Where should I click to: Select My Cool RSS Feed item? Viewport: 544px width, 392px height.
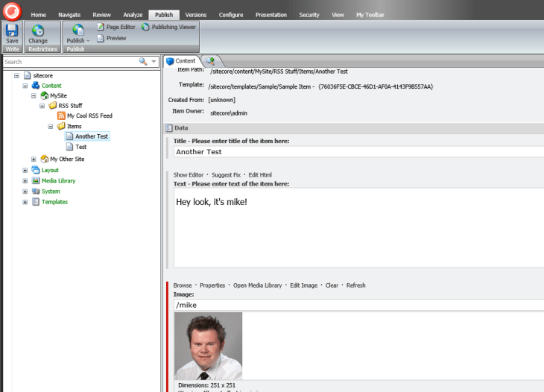89,116
